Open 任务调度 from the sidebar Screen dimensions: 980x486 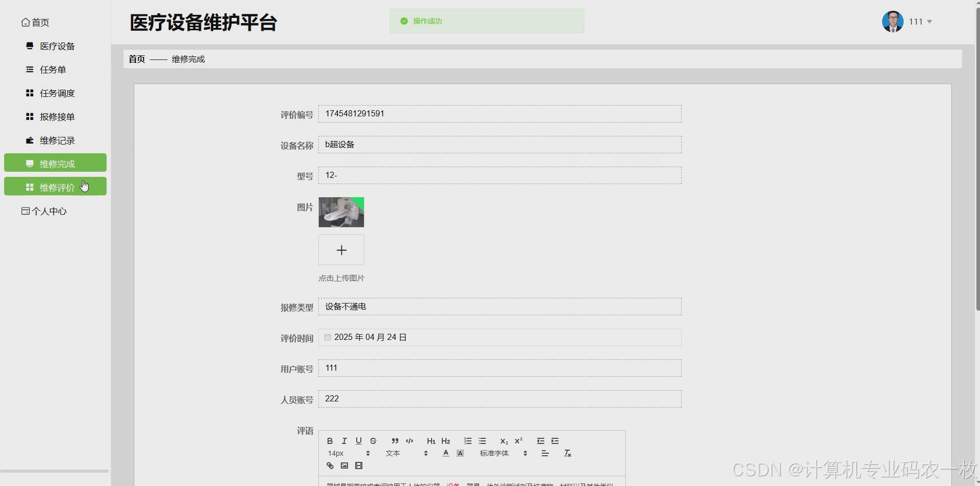click(x=58, y=93)
